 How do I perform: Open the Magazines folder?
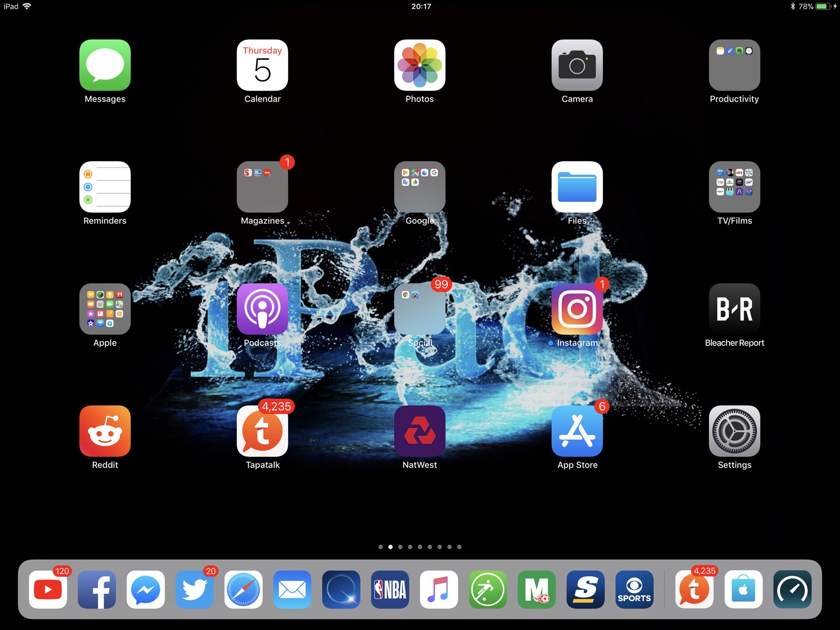point(262,187)
